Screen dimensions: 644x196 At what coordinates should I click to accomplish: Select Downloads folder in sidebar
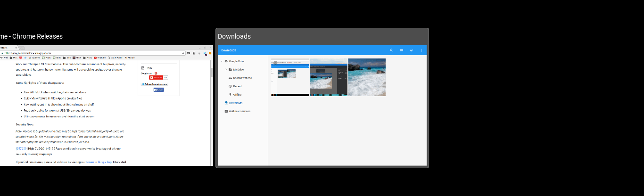(235, 103)
